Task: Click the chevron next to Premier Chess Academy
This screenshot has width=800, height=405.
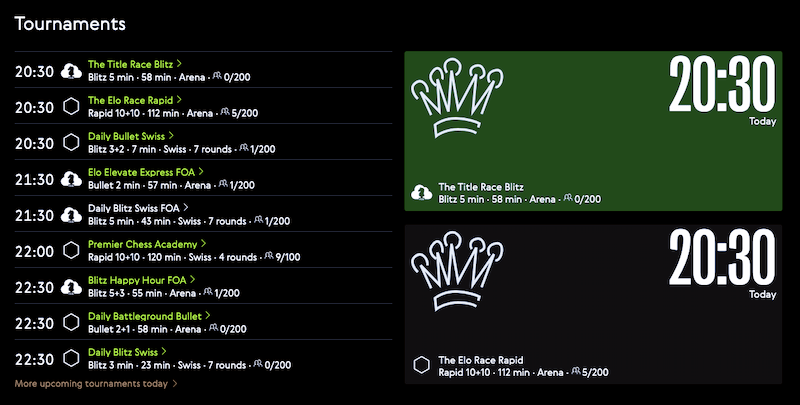Action: pyautogui.click(x=204, y=244)
